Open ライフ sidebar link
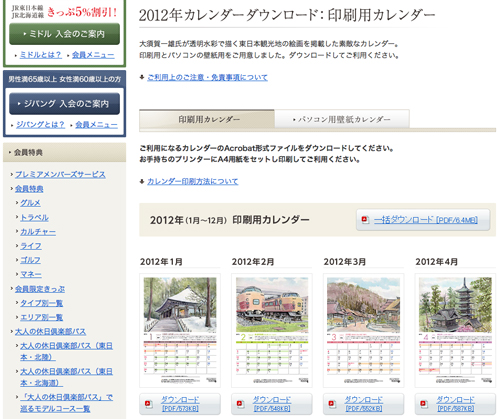Viewport: 500px width, 419px height. (31, 246)
